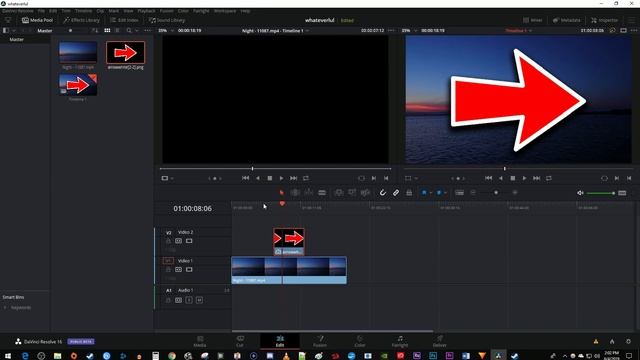Switch media pool to thumbnail grid view
The image size is (640, 360).
click(x=107, y=31)
